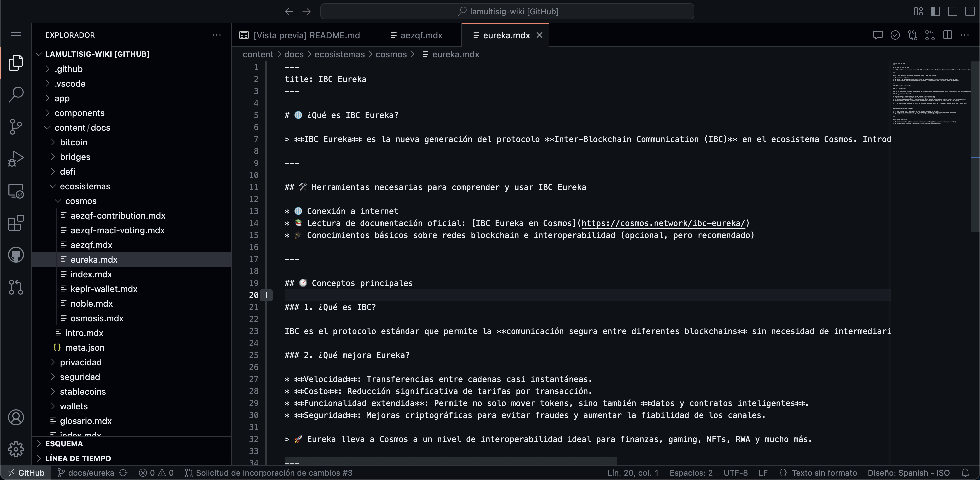Expand the ESQUEMA section
This screenshot has width=980, height=480.
(x=132, y=444)
